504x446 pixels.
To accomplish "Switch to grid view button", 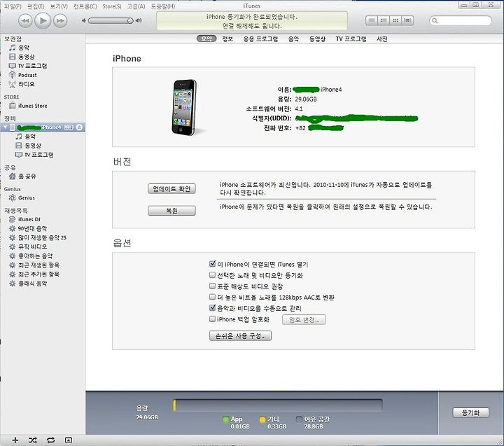I will click(395, 20).
